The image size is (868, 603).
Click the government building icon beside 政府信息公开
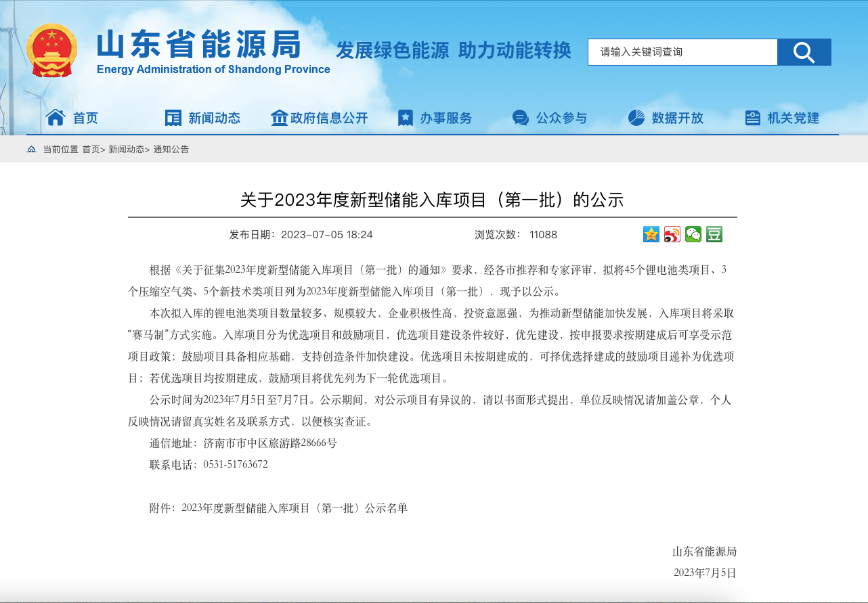(279, 118)
